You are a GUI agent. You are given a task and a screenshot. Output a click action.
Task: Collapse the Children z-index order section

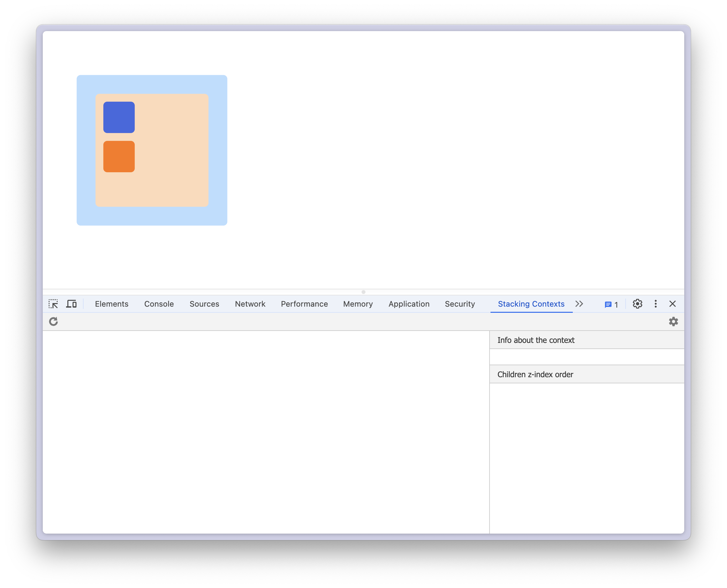[x=535, y=374]
